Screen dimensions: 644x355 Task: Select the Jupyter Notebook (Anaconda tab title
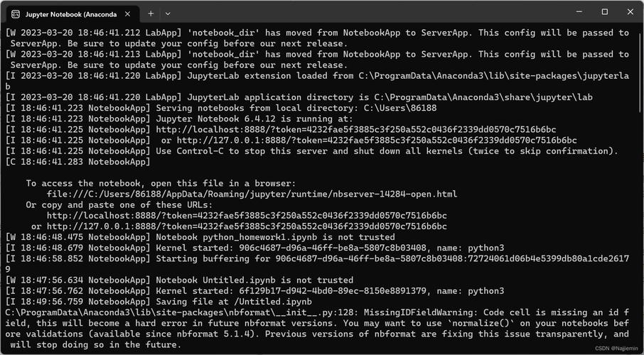tap(68, 13)
